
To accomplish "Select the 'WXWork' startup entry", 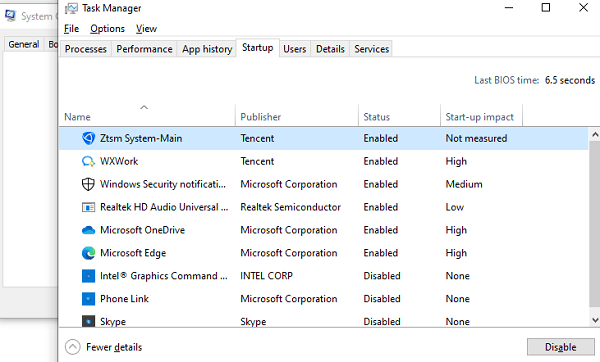I will click(x=119, y=161).
